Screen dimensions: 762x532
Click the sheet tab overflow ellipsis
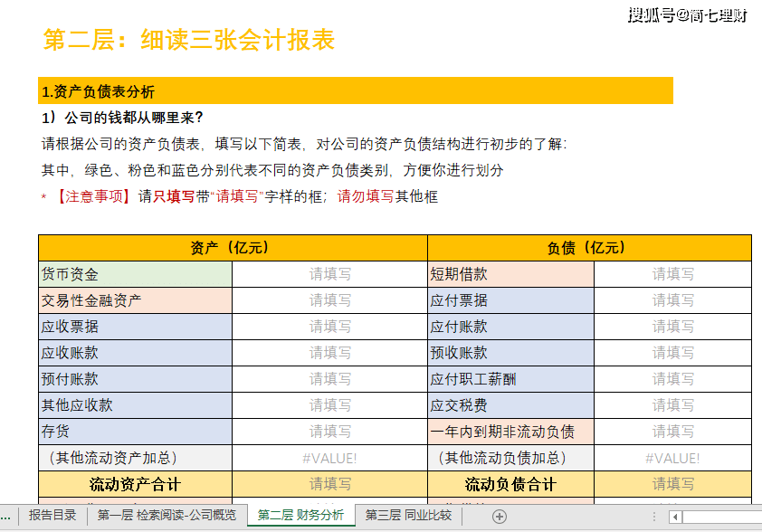point(6,516)
